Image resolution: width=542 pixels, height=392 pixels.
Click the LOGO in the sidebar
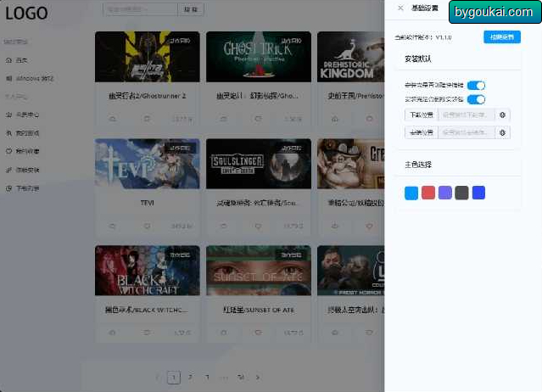(26, 13)
